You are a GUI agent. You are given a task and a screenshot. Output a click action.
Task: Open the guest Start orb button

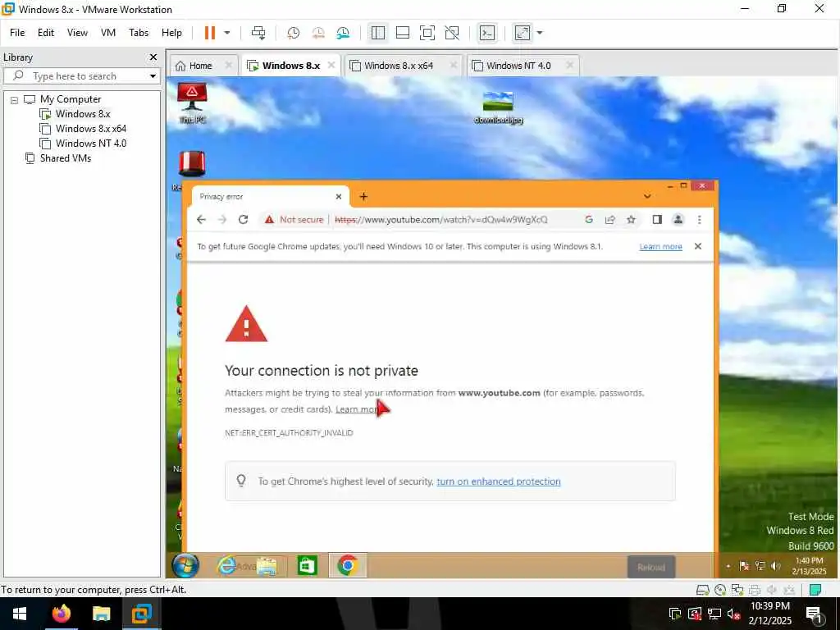(185, 565)
